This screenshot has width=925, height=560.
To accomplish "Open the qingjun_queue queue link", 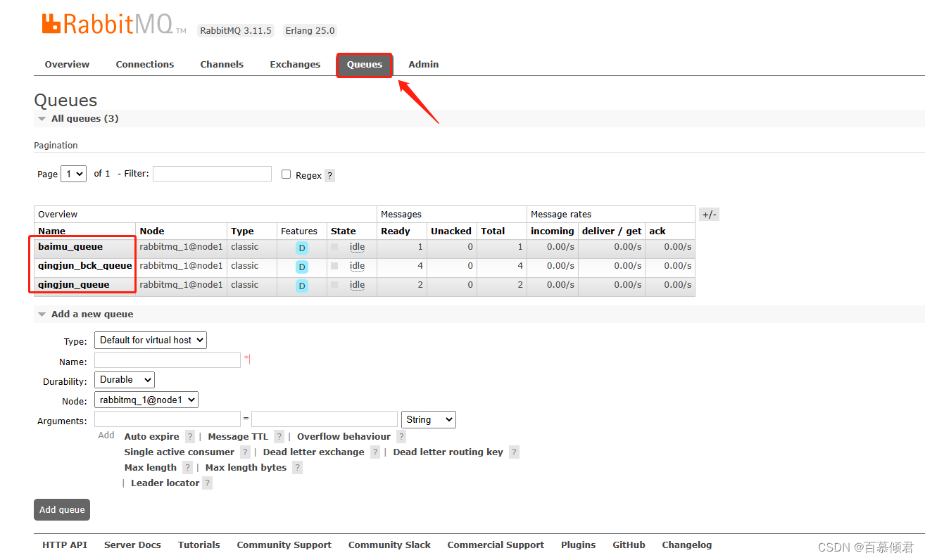I will pos(74,285).
